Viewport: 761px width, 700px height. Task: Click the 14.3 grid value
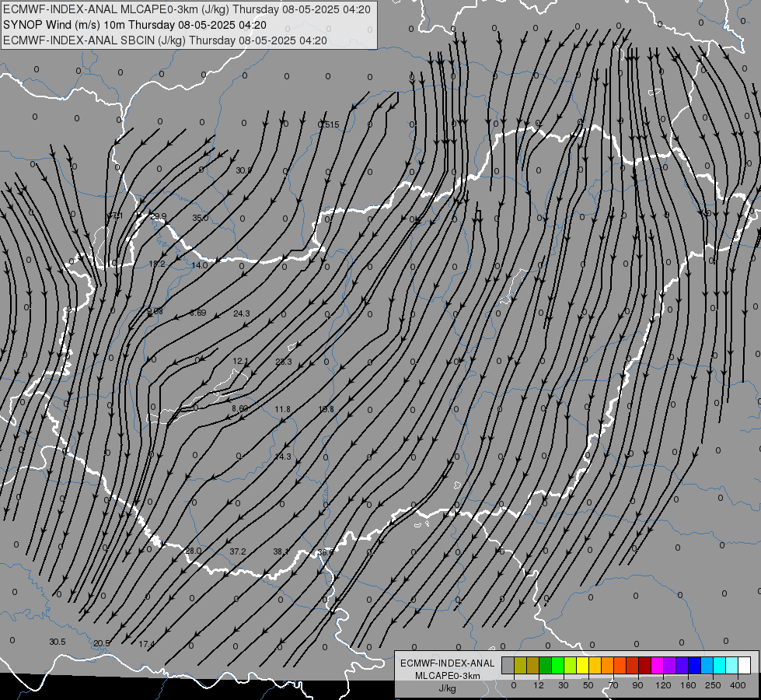(x=283, y=457)
